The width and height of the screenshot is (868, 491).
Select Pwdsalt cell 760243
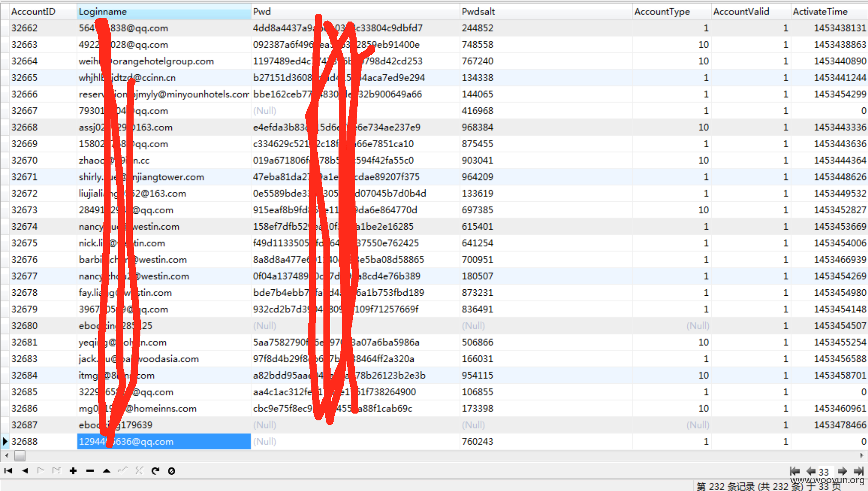click(546, 442)
